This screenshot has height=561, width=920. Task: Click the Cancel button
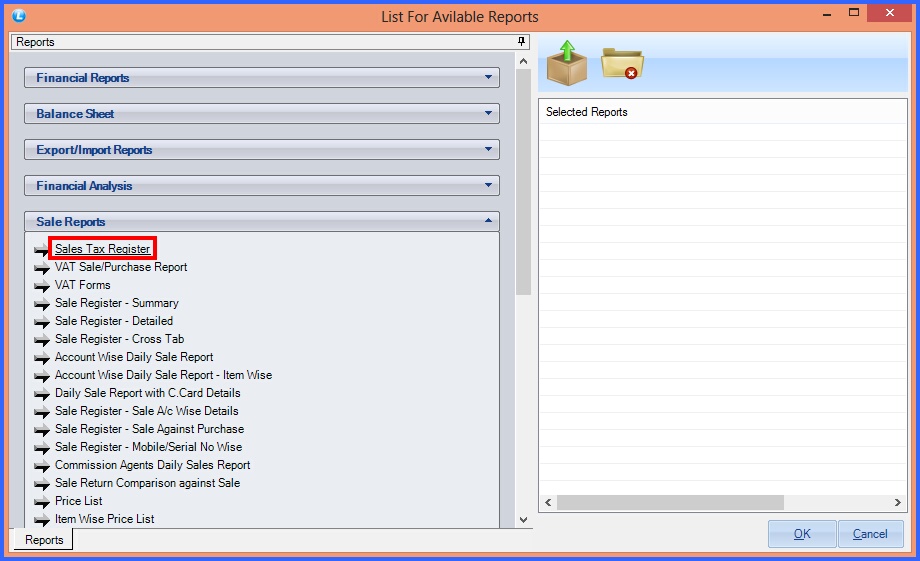[x=870, y=534]
